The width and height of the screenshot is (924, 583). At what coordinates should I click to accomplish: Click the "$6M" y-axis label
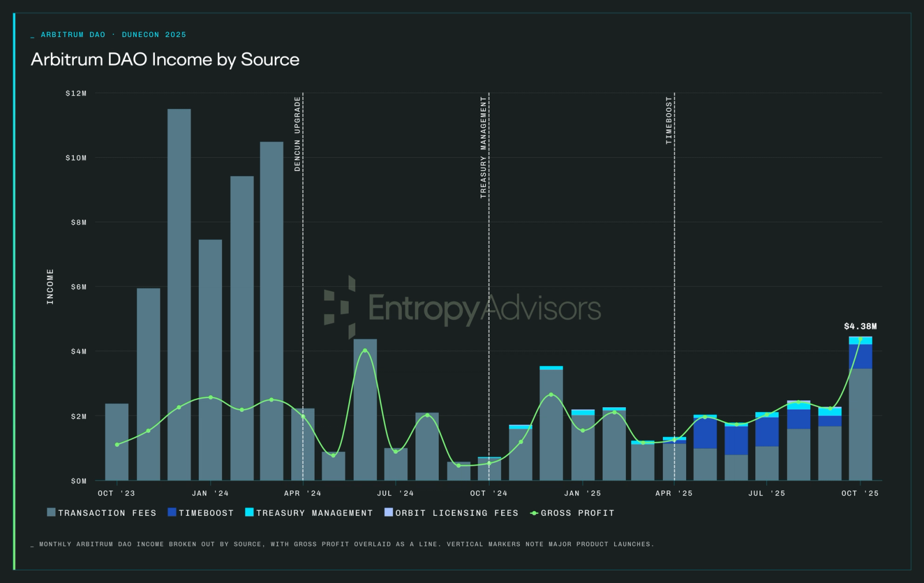tap(79, 287)
